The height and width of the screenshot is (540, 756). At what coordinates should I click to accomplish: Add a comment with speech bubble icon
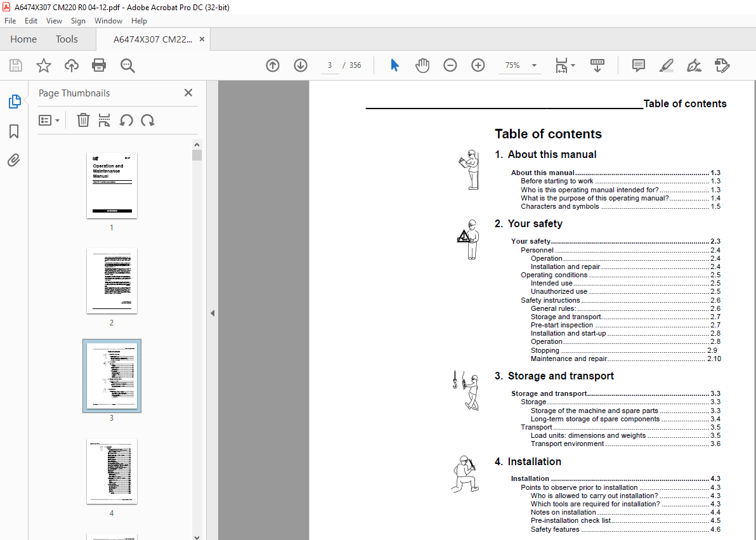point(639,65)
